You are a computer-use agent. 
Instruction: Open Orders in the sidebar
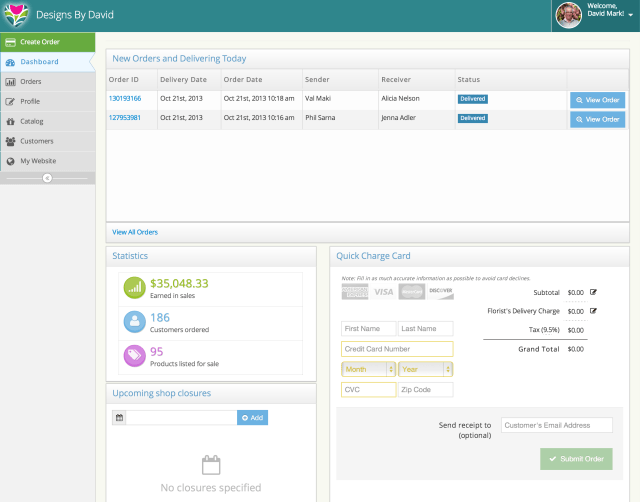[x=31, y=81]
